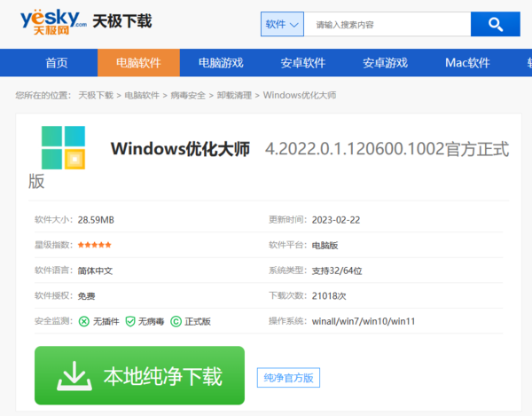This screenshot has width=532, height=416.
Task: Click the five-star rating icons
Action: click(95, 245)
